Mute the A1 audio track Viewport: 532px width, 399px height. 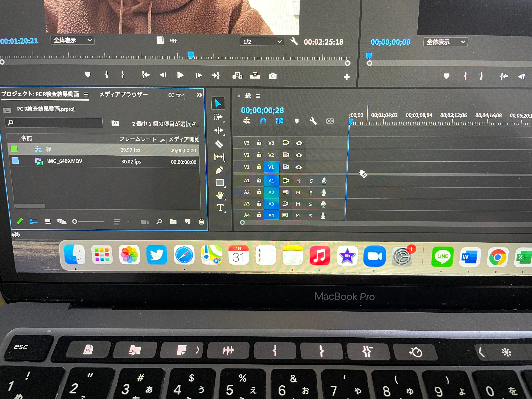tap(298, 181)
